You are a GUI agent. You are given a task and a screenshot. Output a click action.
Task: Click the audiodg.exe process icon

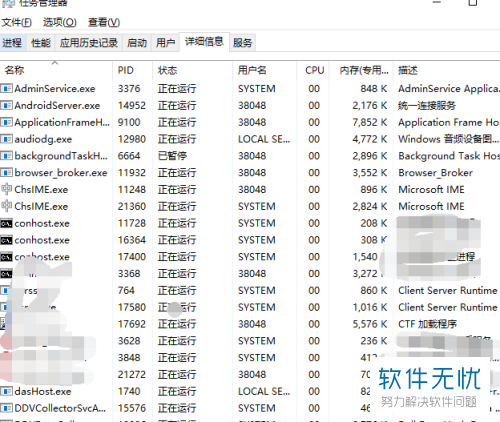6,139
